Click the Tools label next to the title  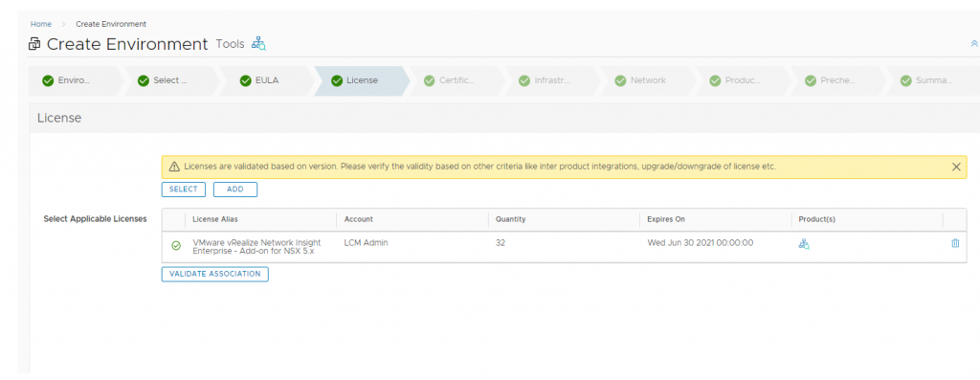tap(230, 44)
